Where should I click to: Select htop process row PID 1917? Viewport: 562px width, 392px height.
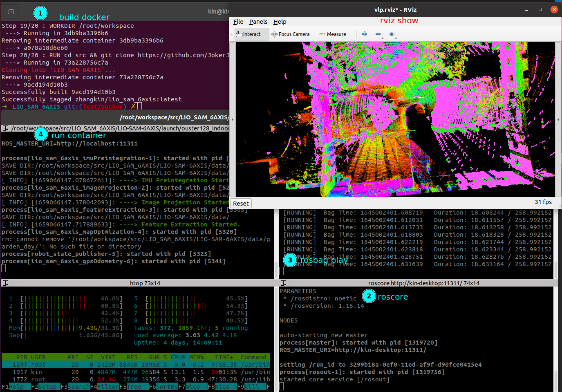(136, 372)
